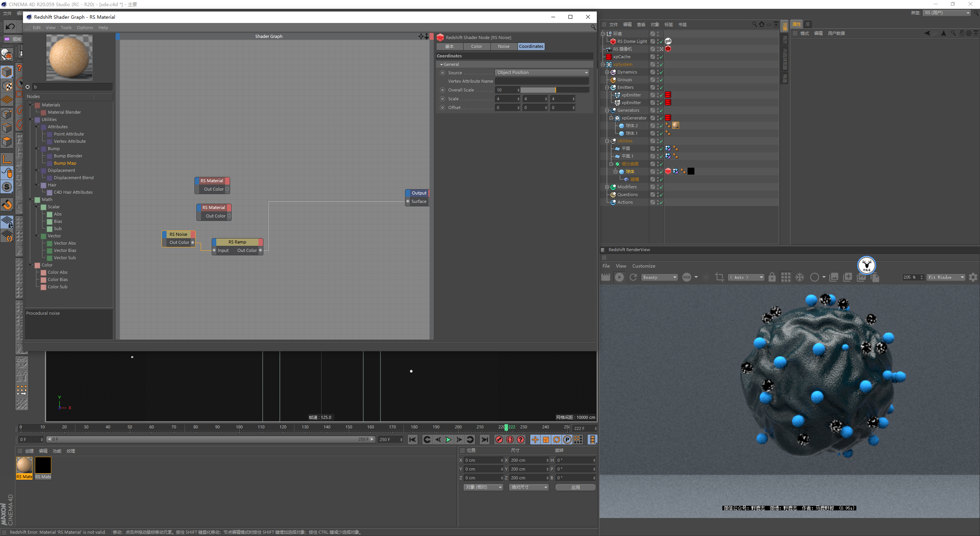Click the Redshift RenderView render button
Screen dimensions: 980x536
(619, 276)
